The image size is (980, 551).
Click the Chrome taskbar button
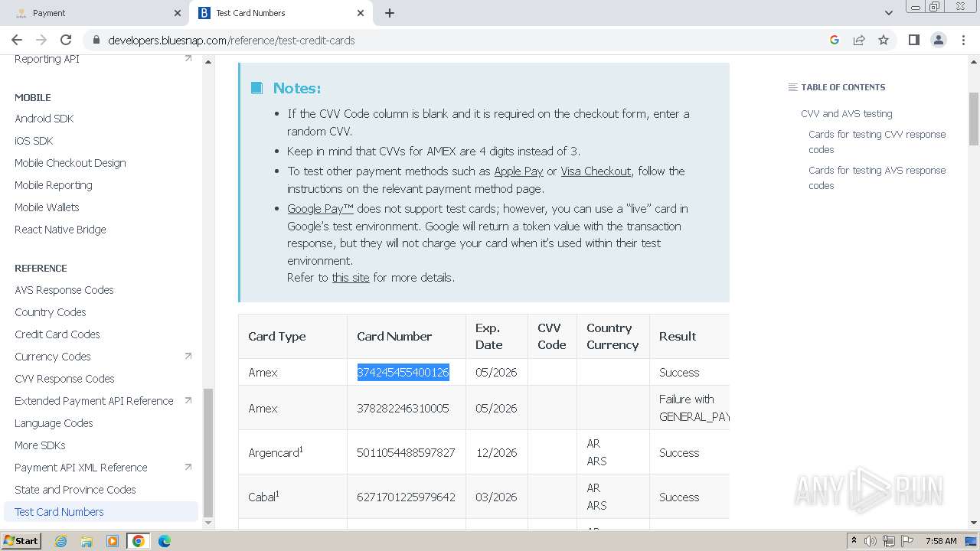(x=138, y=541)
